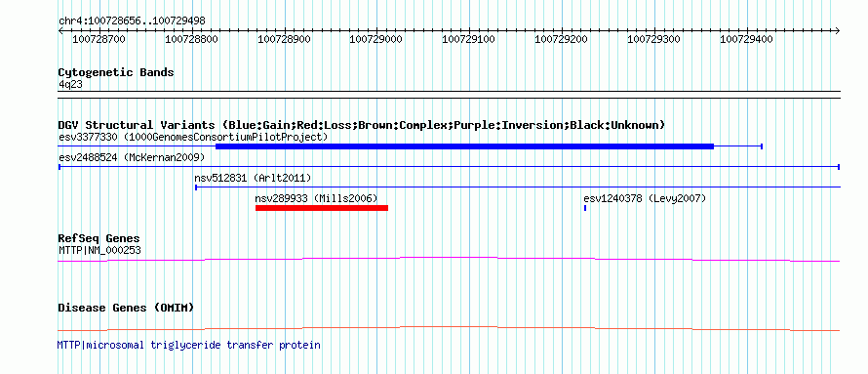Viewport: 868px width, 374px height.
Task: Click ruler position 100728800
Action: [191, 39]
